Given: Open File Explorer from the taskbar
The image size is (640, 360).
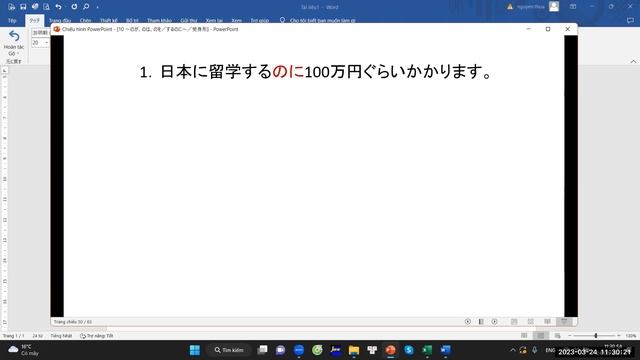Looking at the screenshot, I should tap(354, 350).
